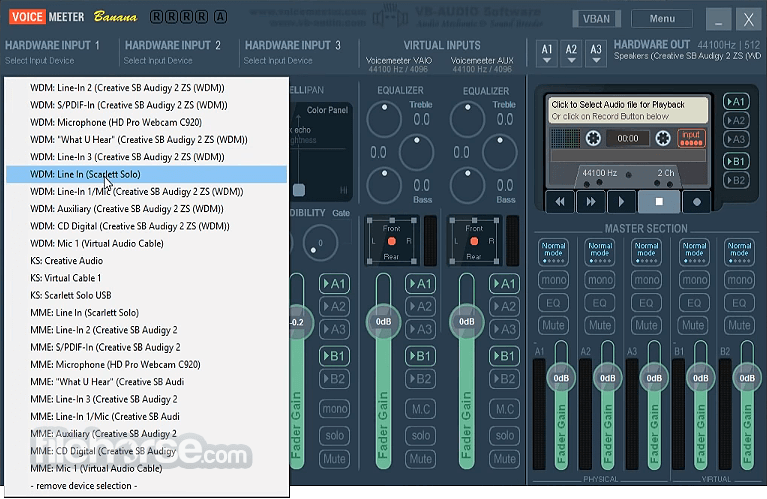Open the A3 hardware output dropdown

596,53
